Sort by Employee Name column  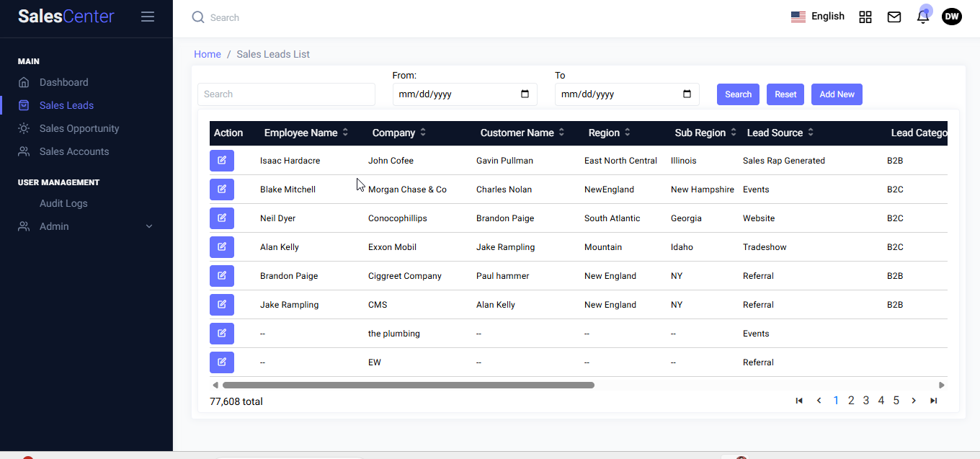[x=345, y=133]
